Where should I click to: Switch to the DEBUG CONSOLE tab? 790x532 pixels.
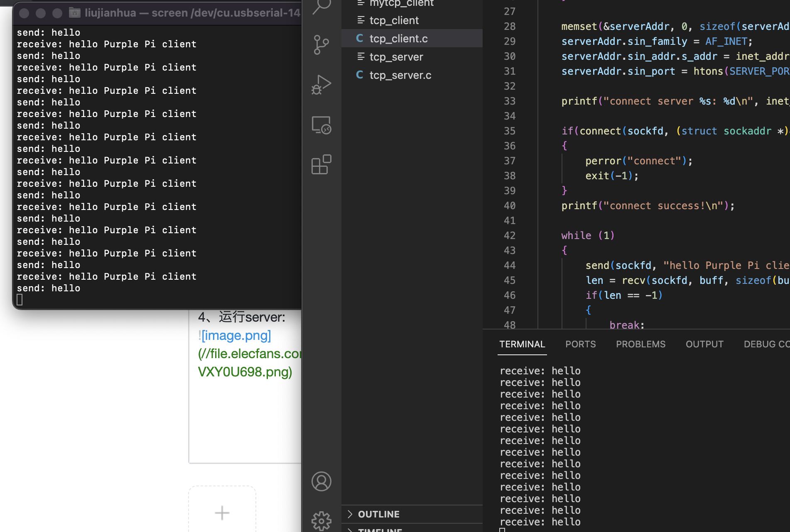(767, 344)
